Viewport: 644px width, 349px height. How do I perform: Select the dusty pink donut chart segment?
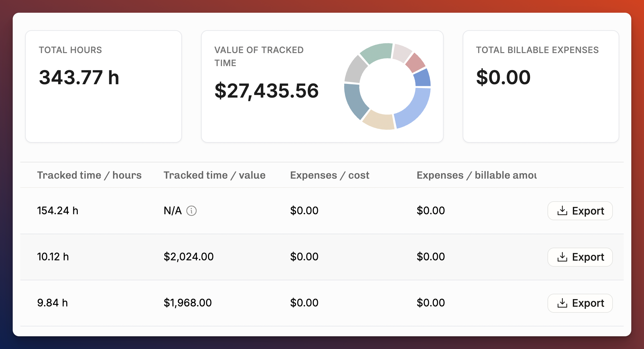416,63
